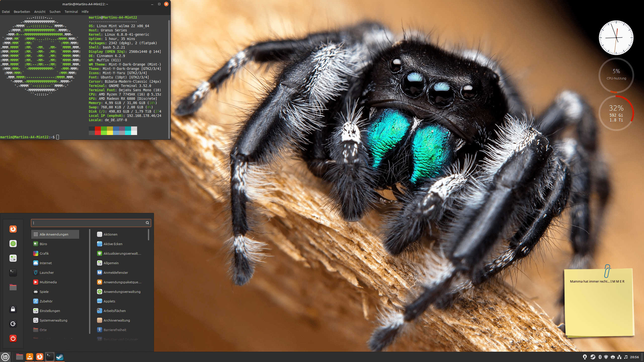Open the calendar from the 20:56 clock
Screen dimensions: 644x362
tap(634, 357)
